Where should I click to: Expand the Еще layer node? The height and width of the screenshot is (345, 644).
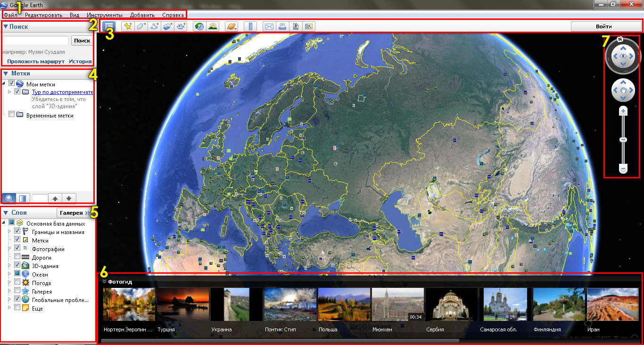point(9,308)
